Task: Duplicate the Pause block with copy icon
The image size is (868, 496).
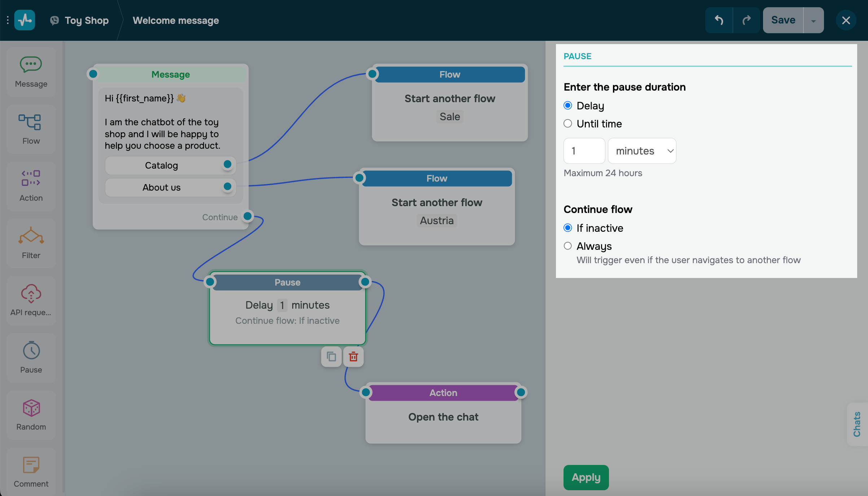Action: (331, 357)
